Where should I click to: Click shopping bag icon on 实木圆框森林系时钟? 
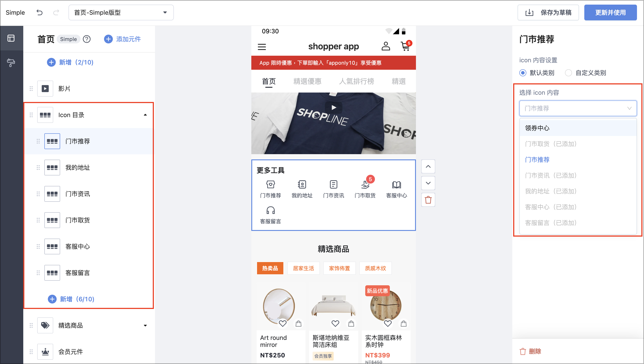tap(403, 323)
